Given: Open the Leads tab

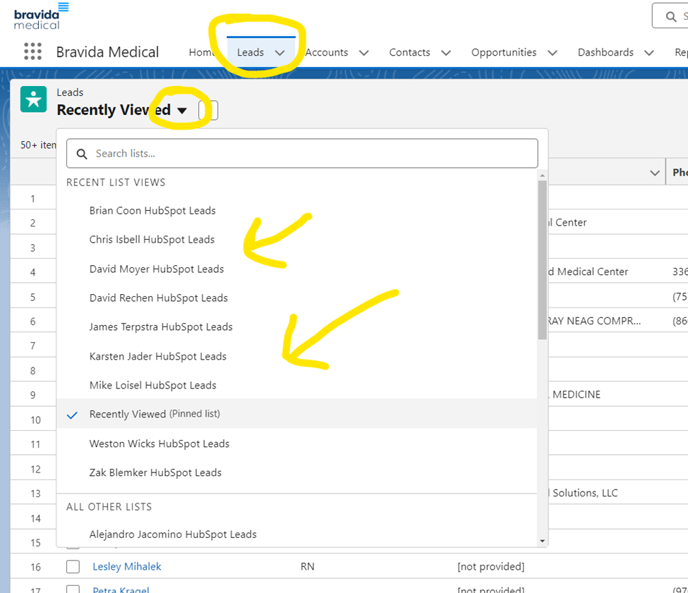Looking at the screenshot, I should click(251, 53).
